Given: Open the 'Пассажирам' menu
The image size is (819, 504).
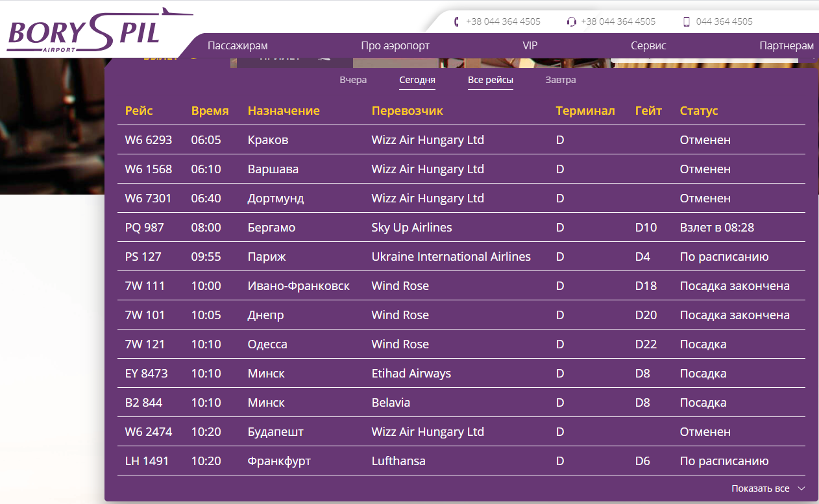Looking at the screenshot, I should coord(238,46).
